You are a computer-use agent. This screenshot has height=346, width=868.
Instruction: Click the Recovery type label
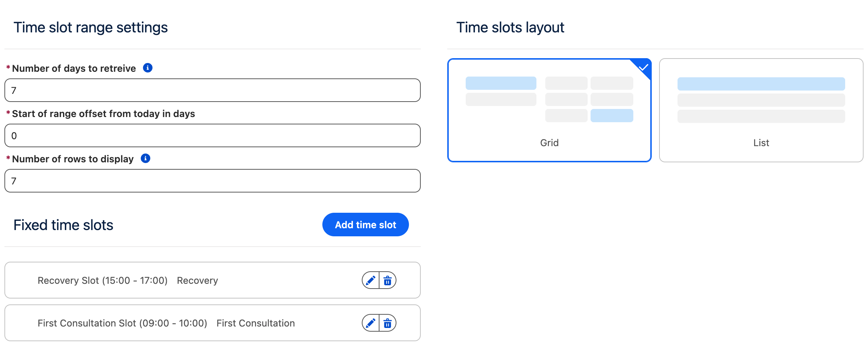(197, 280)
